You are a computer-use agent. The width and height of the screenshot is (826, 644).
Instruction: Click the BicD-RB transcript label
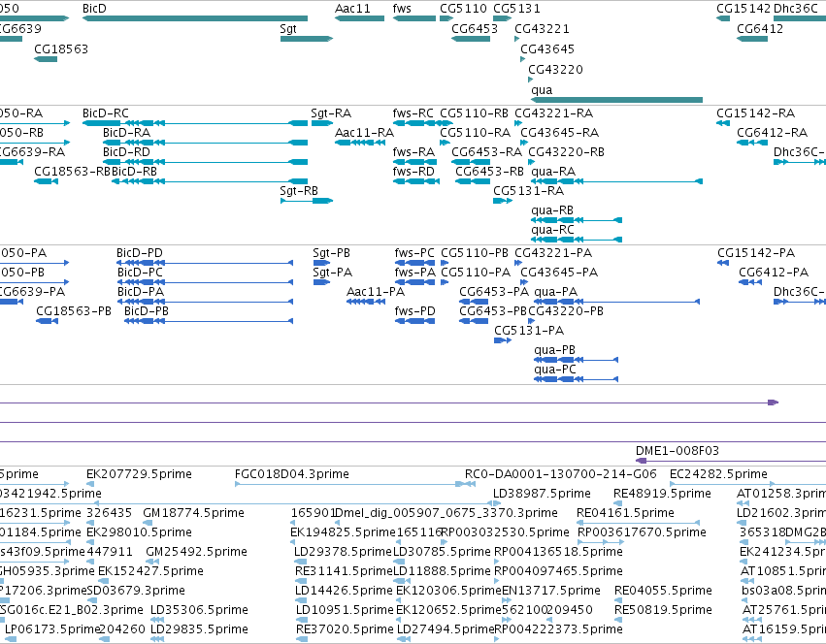[134, 172]
